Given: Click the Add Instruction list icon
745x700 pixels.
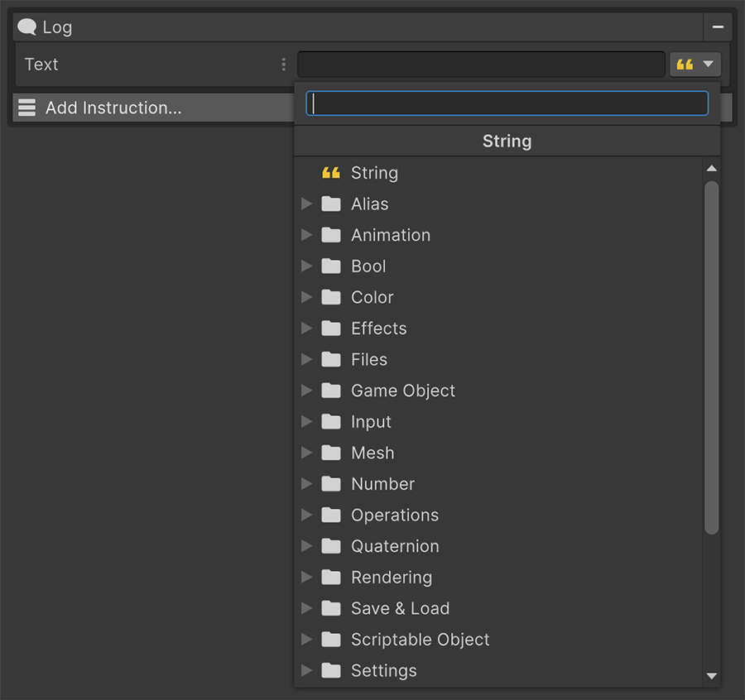Looking at the screenshot, I should click(26, 108).
